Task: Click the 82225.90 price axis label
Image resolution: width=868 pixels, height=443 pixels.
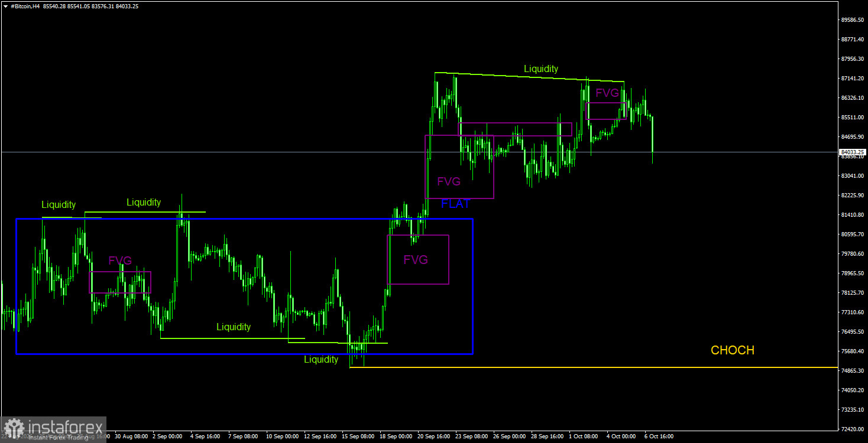Action: (853, 195)
